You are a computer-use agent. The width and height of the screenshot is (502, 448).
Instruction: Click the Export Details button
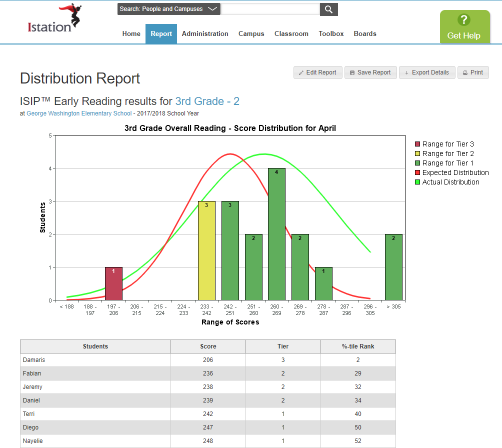tap(426, 72)
